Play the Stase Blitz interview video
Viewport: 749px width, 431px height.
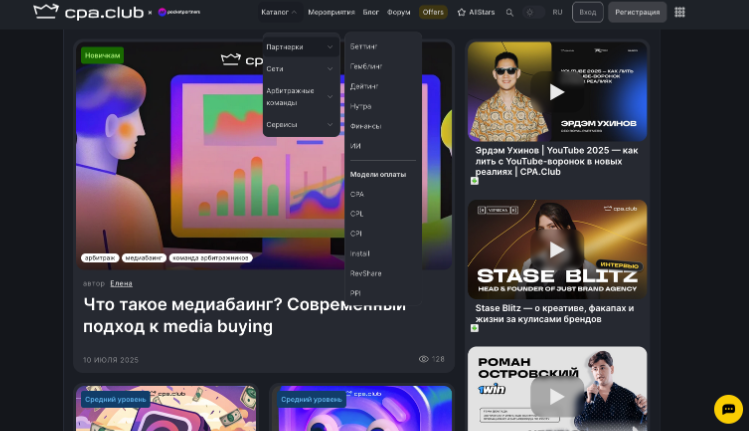pos(557,249)
